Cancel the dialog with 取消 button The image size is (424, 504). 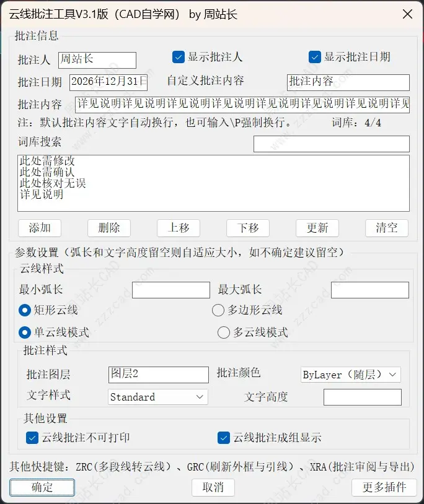click(213, 487)
